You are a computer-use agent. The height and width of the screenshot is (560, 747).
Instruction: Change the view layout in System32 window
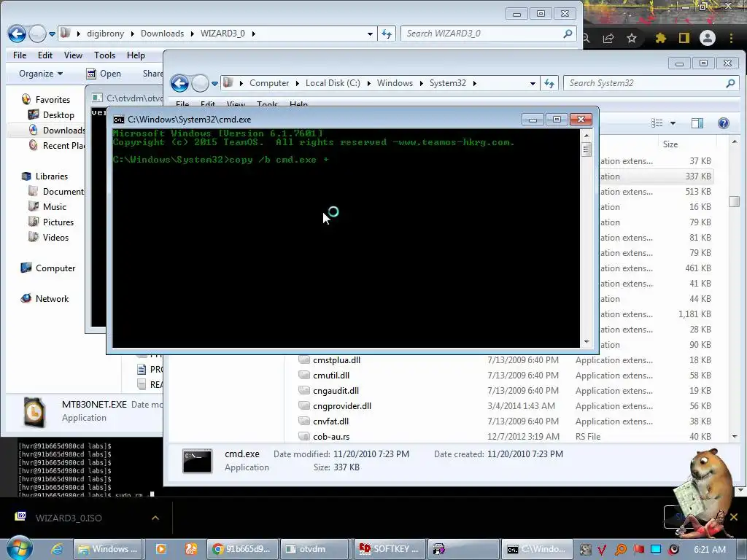pos(657,123)
